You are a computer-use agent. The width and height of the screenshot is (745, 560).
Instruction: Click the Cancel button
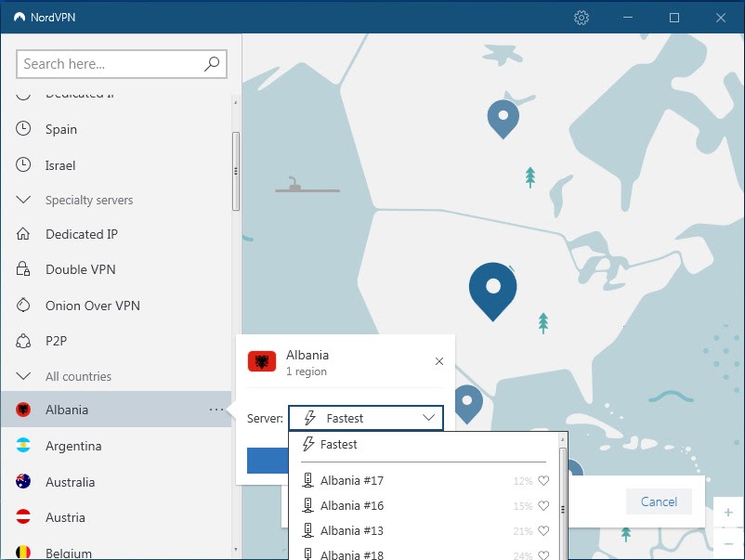coord(659,501)
